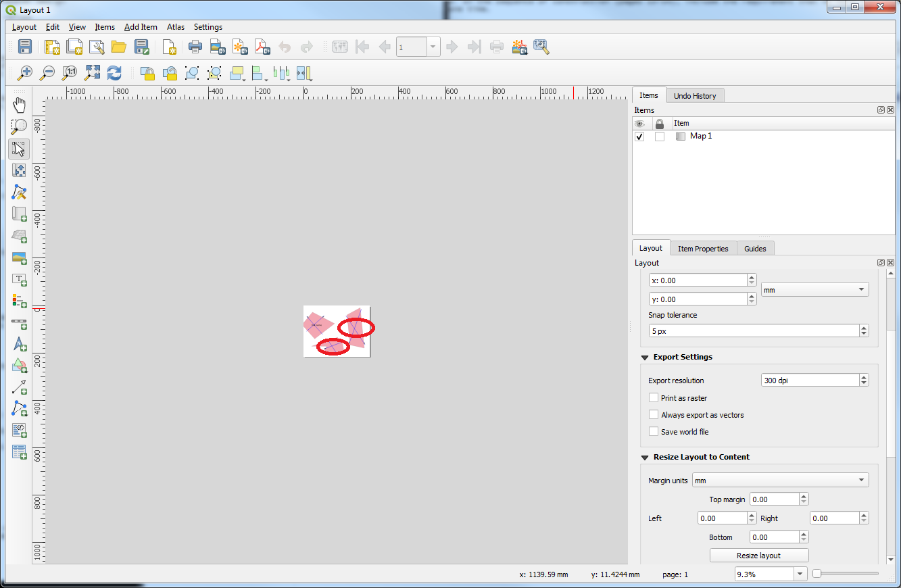
Task: Refresh the layout view
Action: click(x=114, y=72)
